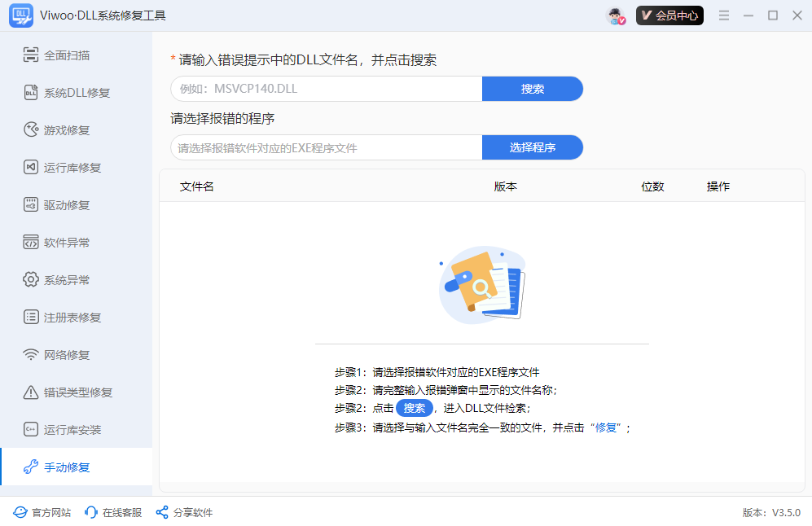Viewport: 812px width, 526px height.
Task: Open the hamburger menu in title bar
Action: click(x=724, y=15)
